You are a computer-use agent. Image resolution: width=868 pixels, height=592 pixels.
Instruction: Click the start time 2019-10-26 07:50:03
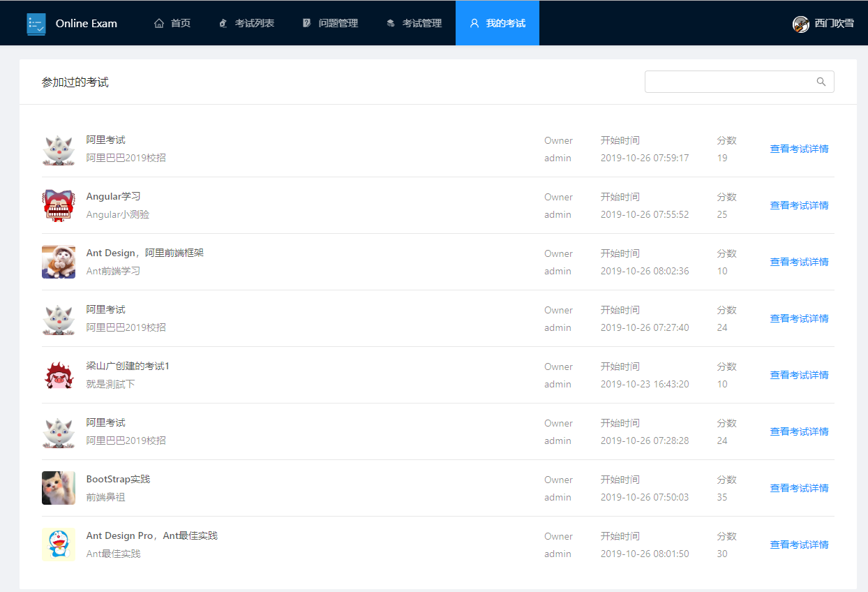(x=645, y=497)
